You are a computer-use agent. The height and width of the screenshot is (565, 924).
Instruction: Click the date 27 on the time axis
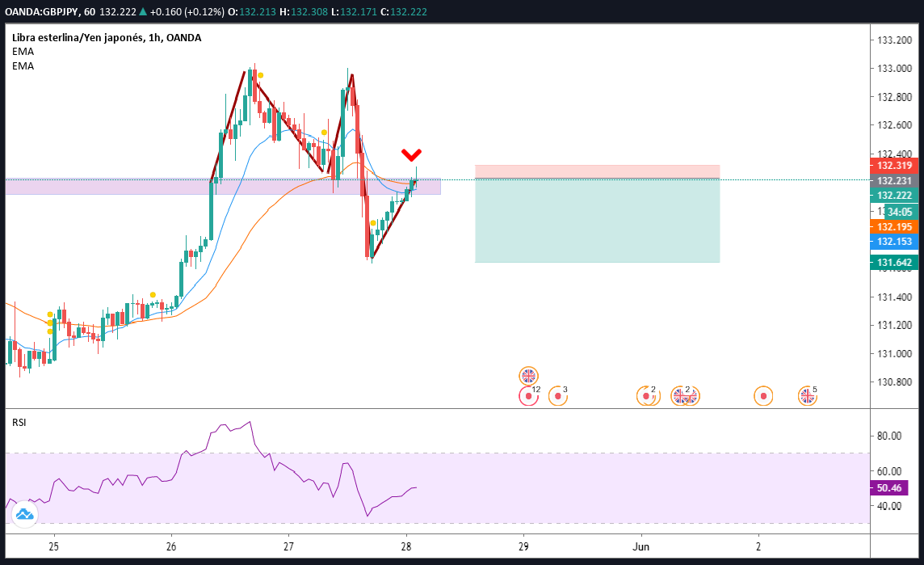[288, 546]
